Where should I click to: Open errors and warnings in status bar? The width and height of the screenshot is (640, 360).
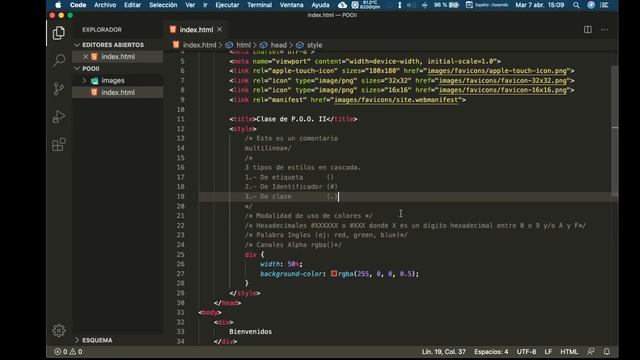(x=68, y=351)
